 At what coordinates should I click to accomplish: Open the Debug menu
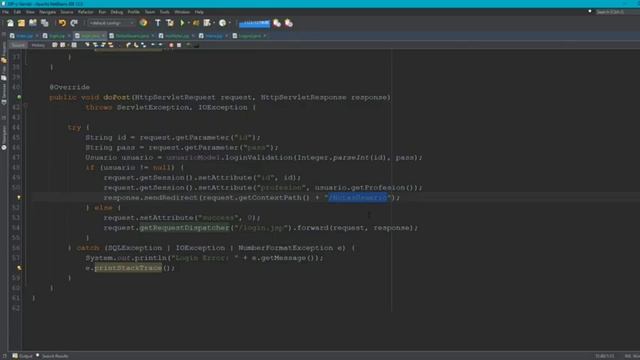[x=117, y=12]
